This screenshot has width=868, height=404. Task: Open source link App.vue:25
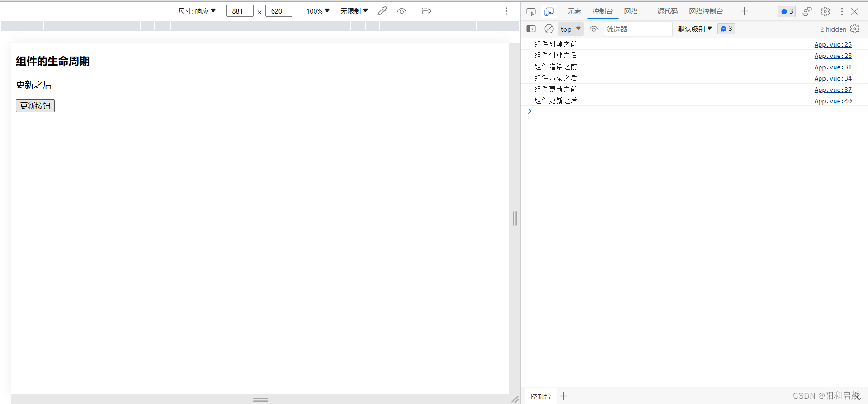pyautogui.click(x=833, y=44)
